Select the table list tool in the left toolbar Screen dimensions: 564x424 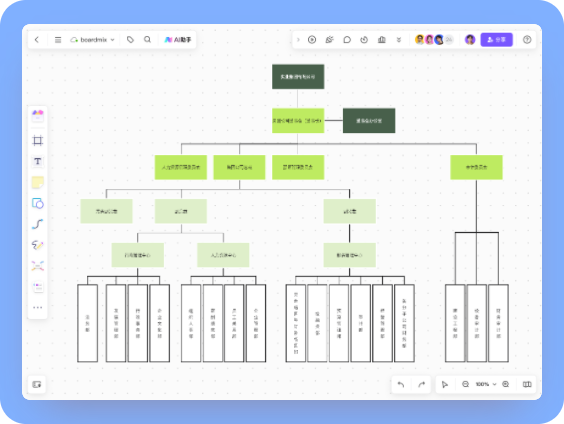pyautogui.click(x=38, y=287)
